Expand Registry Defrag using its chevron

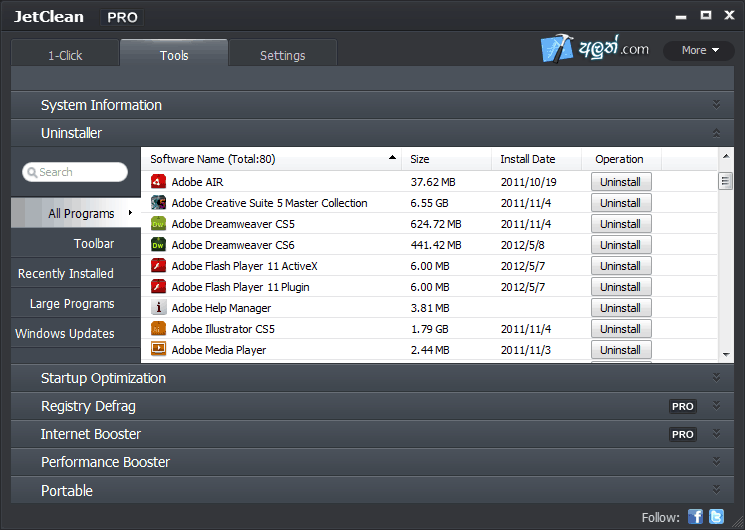click(716, 406)
